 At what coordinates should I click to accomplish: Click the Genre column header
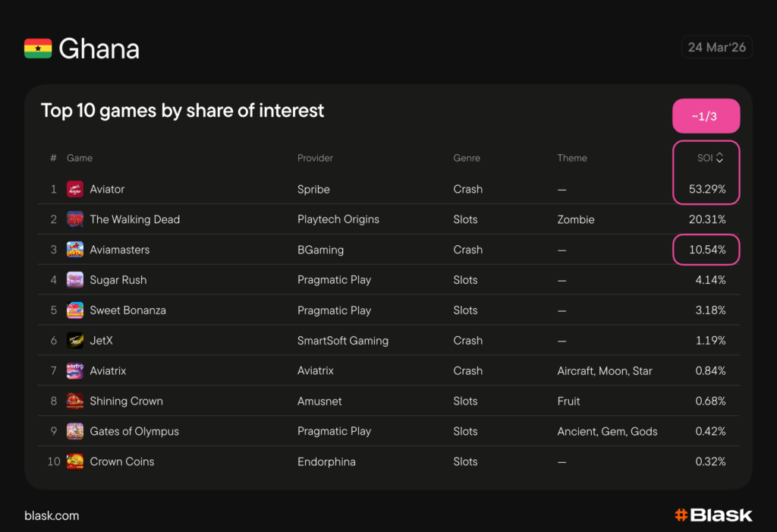pos(466,158)
